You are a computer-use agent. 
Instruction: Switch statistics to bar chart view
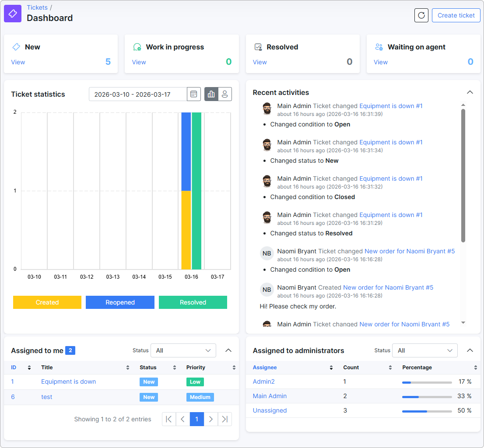211,94
